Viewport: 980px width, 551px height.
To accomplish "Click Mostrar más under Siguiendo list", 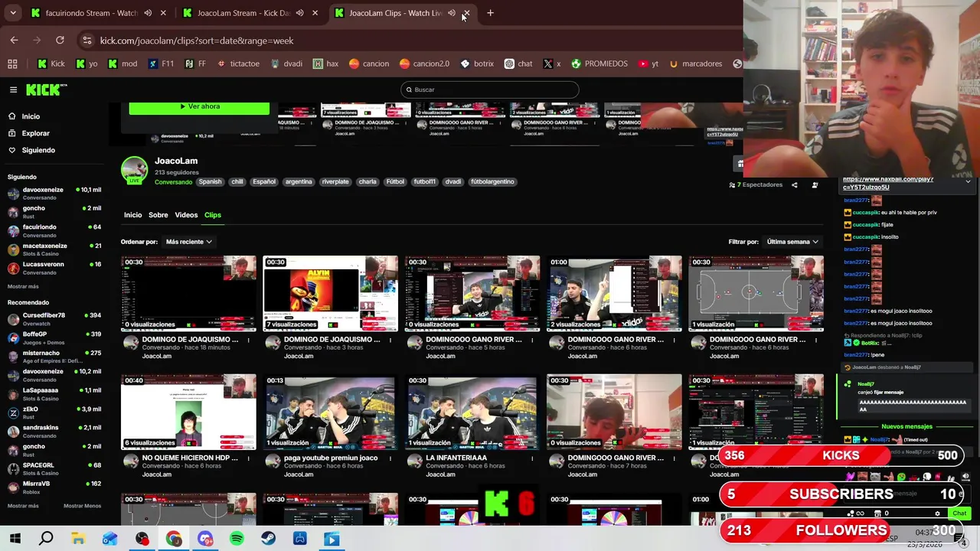I will [23, 286].
